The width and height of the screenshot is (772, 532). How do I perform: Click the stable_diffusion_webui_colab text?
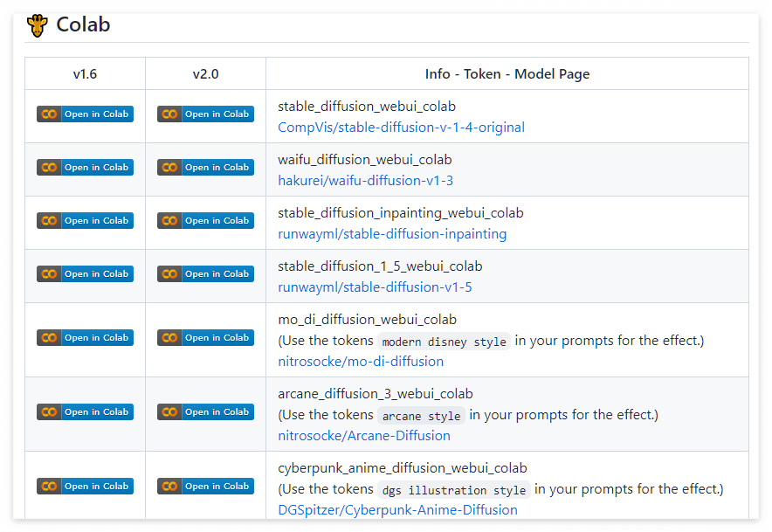click(x=367, y=107)
